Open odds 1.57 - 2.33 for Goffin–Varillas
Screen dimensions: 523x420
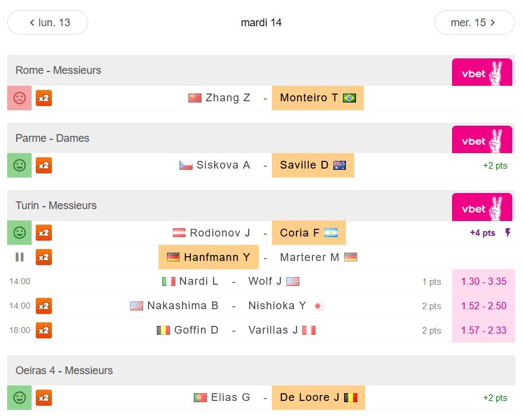pyautogui.click(x=484, y=330)
